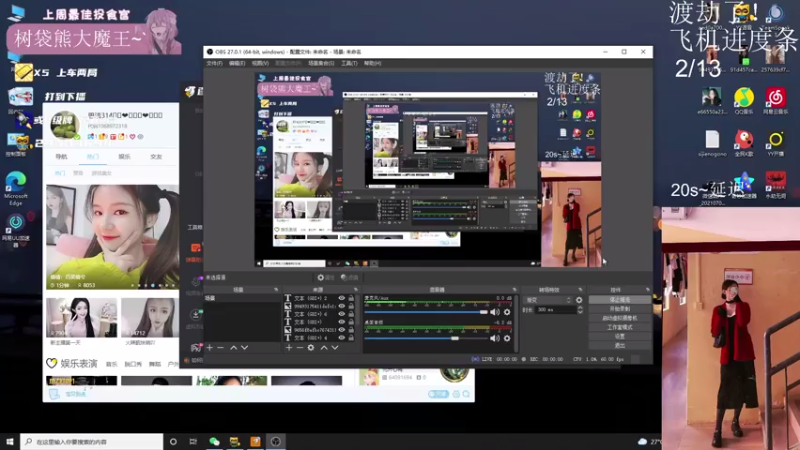This screenshot has height=450, width=800.
Task: Toggle visibility of third source row
Action: click(x=341, y=314)
